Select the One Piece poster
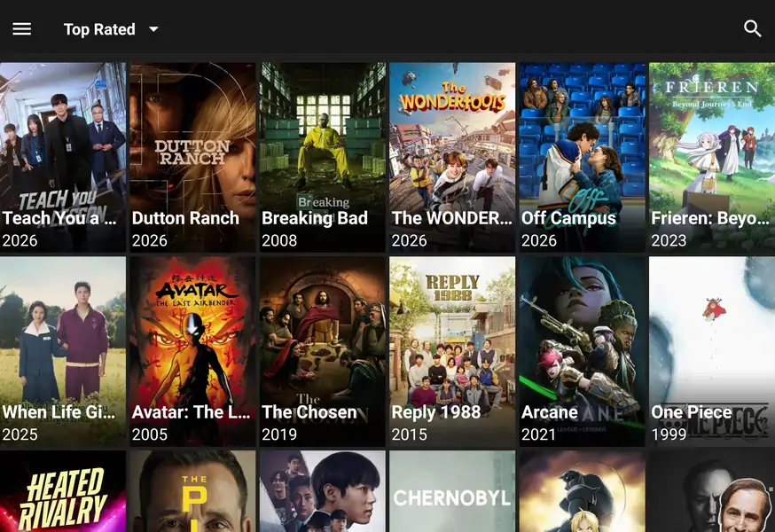Screen dimensions: 775x532 [712, 351]
